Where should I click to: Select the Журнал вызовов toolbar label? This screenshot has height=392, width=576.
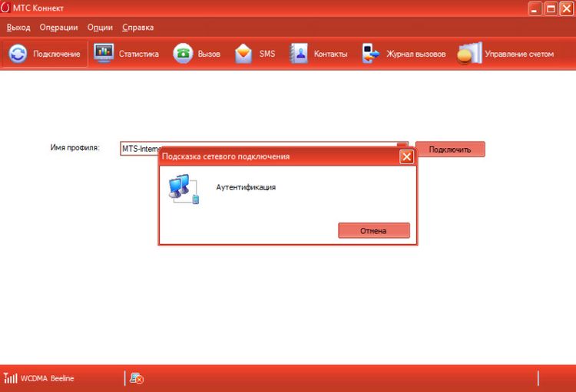click(x=415, y=54)
